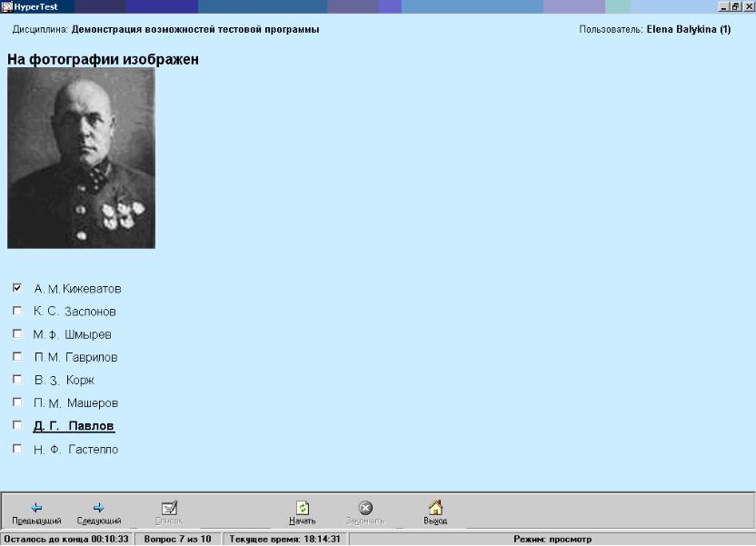
Task: Minimize the HyperTest window
Action: (x=723, y=6)
